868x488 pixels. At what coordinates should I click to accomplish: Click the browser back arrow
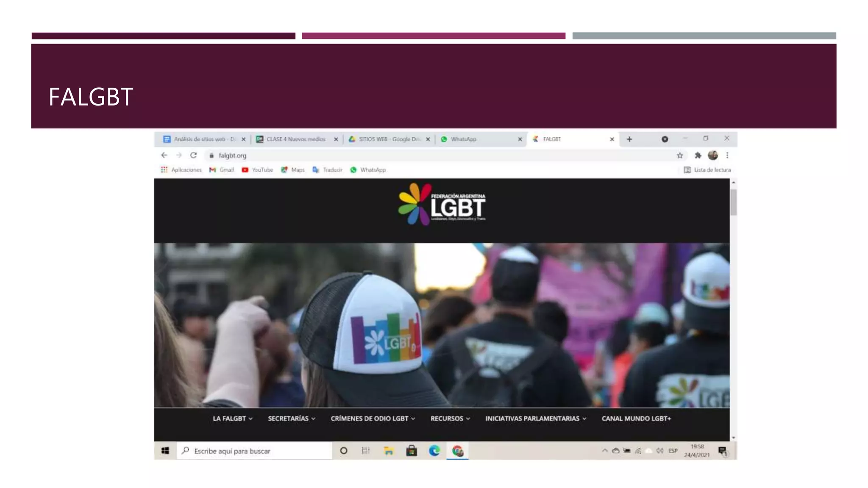point(164,155)
